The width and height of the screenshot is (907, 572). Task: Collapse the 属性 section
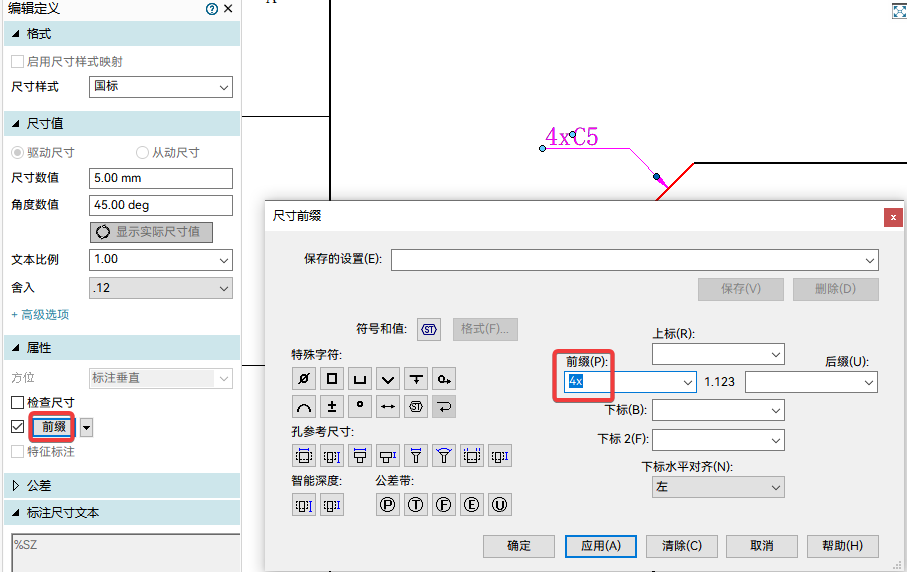tap(16, 348)
